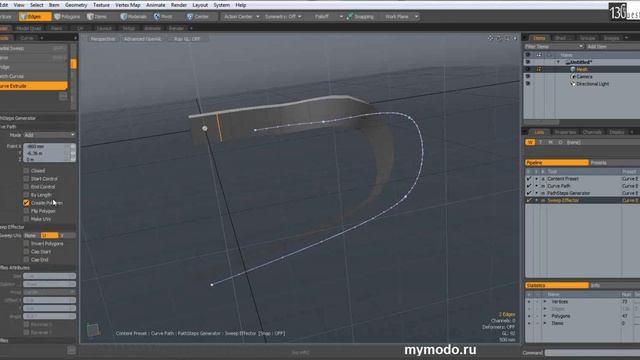
Task: Enable the By Length checkbox
Action: click(26, 195)
